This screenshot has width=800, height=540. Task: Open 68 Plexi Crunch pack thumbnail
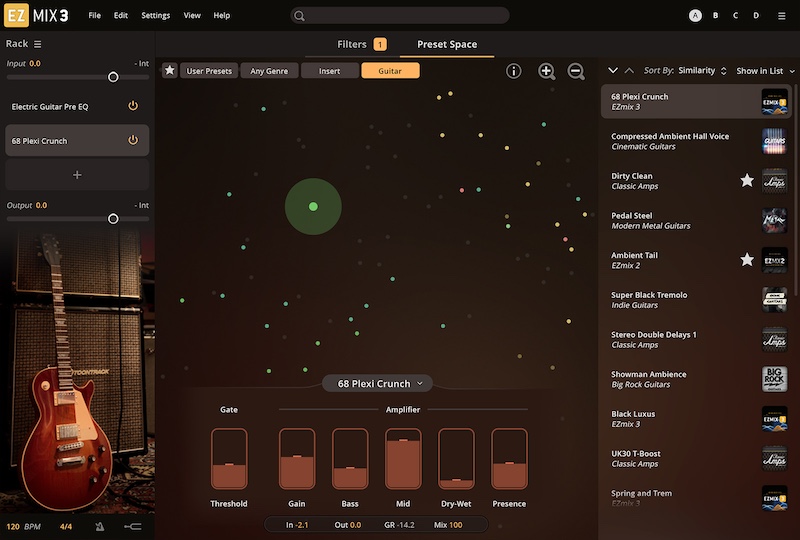(x=774, y=102)
